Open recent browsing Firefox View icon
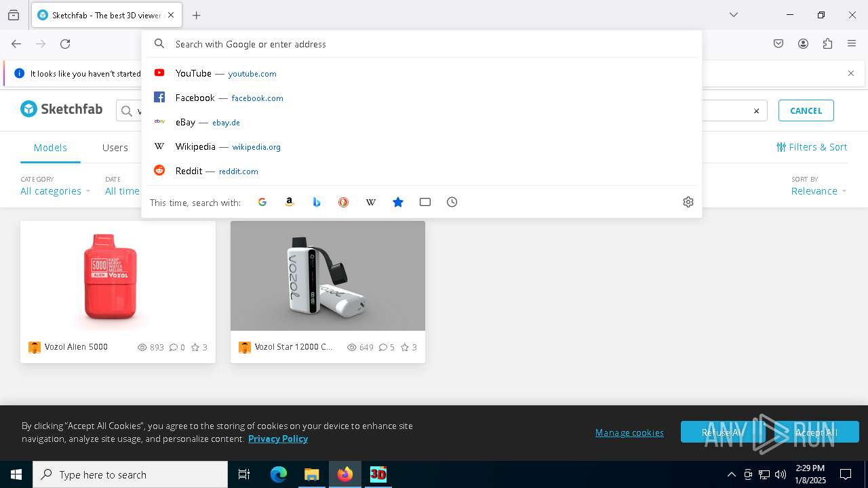 [x=14, y=15]
